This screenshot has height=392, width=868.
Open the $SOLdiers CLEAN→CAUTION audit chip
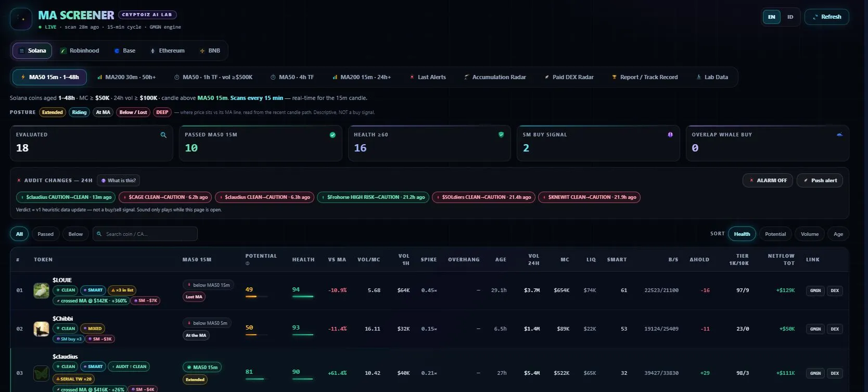(483, 197)
